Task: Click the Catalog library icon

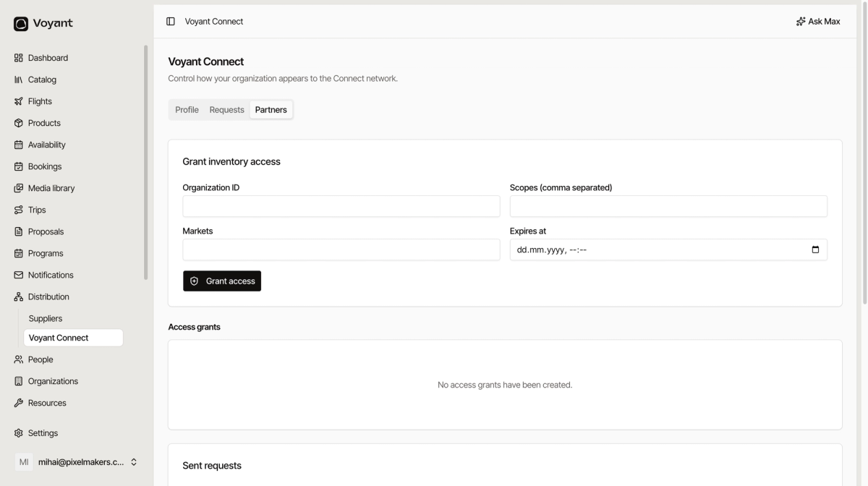Action: click(19, 80)
